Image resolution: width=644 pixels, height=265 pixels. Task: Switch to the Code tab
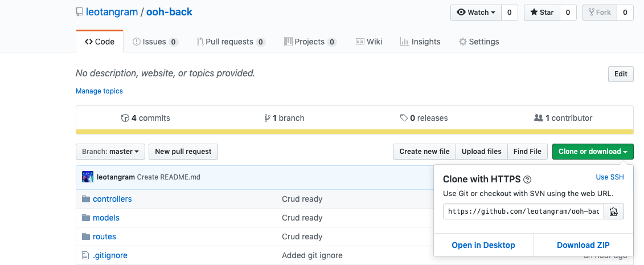(100, 42)
